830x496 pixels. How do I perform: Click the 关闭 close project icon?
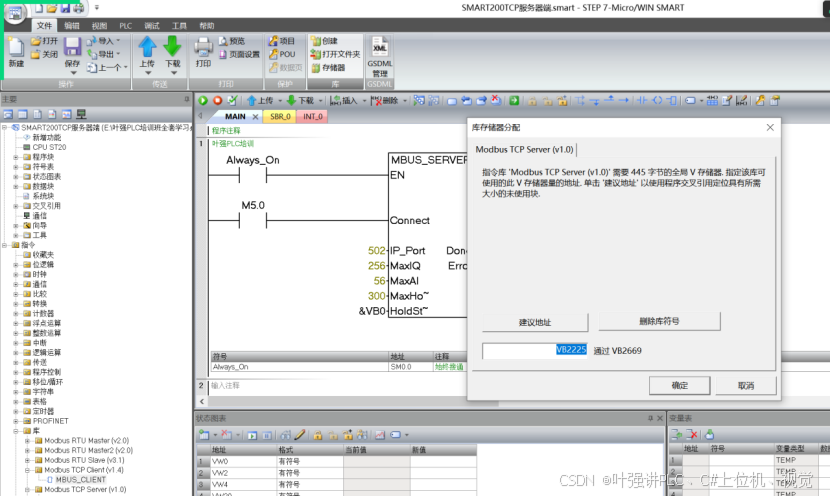36,54
